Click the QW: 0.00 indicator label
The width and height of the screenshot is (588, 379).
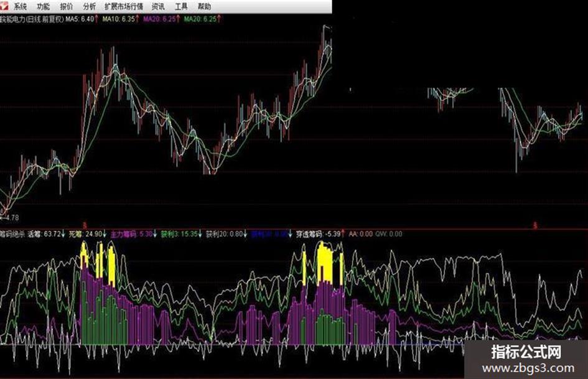389,234
